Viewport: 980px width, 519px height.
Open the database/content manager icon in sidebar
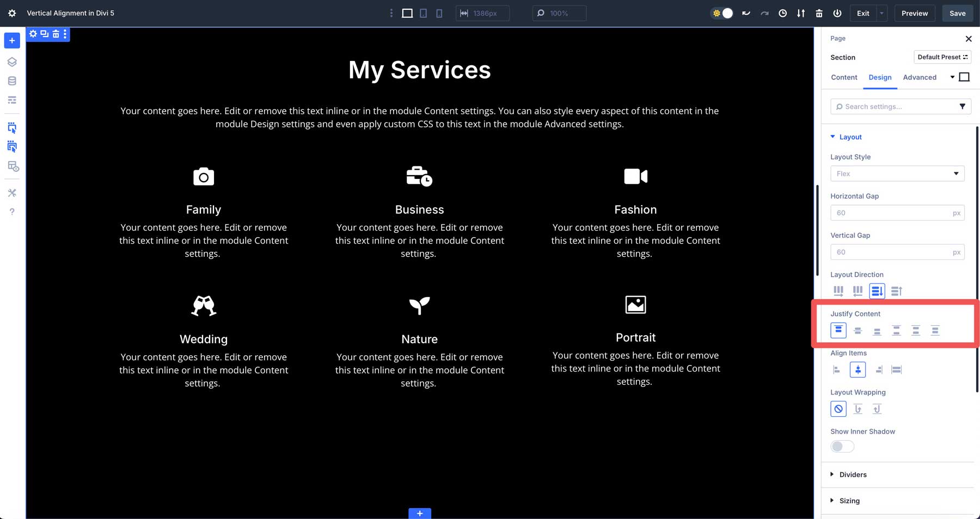click(x=12, y=81)
